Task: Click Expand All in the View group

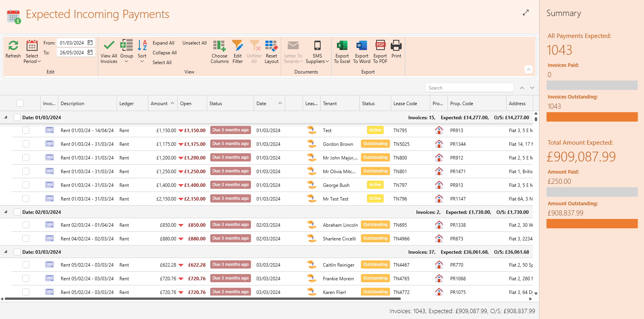Action: 163,43
